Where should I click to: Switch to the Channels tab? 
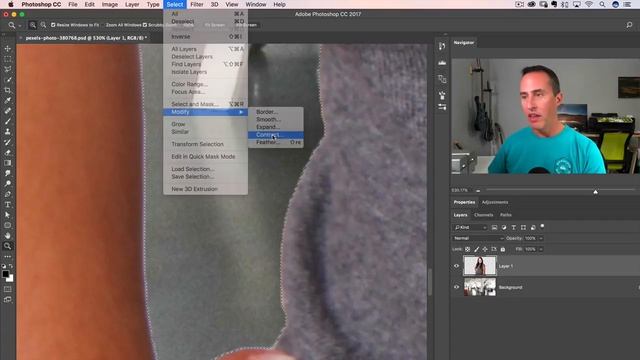click(x=483, y=215)
